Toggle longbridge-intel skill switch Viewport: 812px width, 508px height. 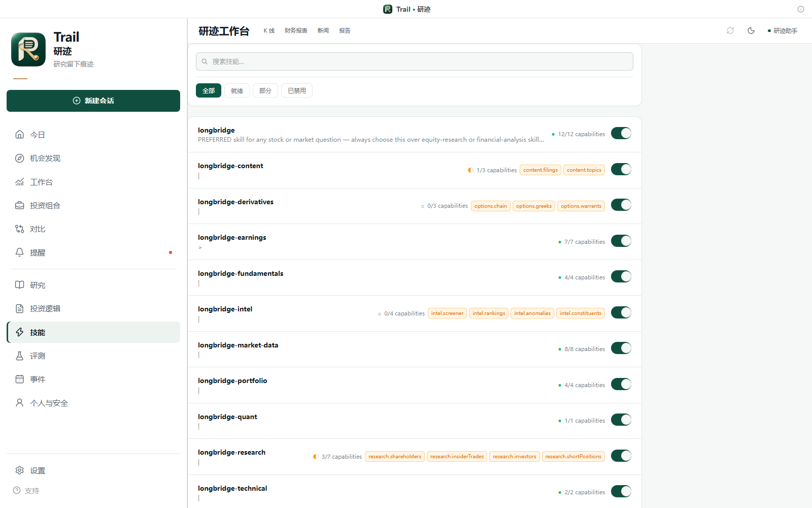(621, 312)
